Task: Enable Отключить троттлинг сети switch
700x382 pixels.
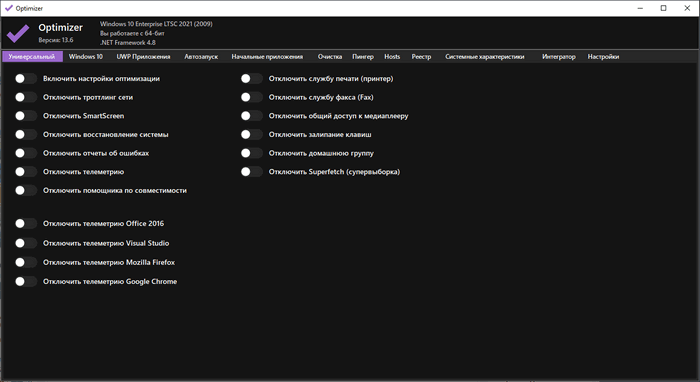Action: tap(25, 97)
